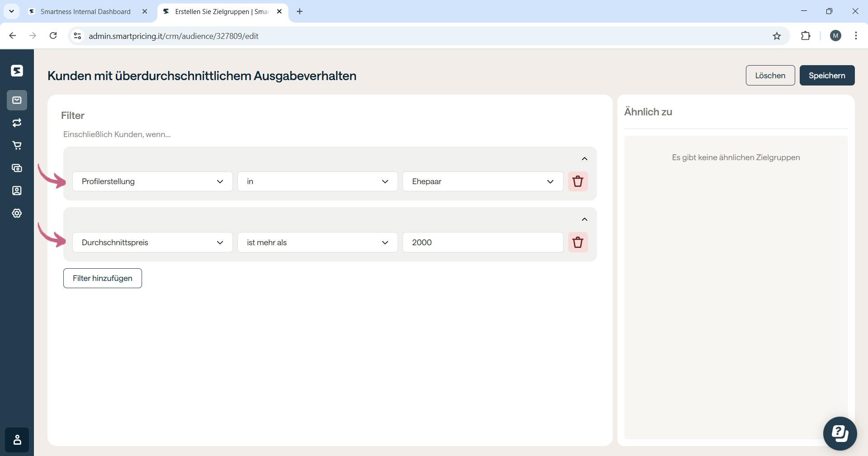868x456 pixels.
Task: Go back to the previous page
Action: pyautogui.click(x=13, y=36)
